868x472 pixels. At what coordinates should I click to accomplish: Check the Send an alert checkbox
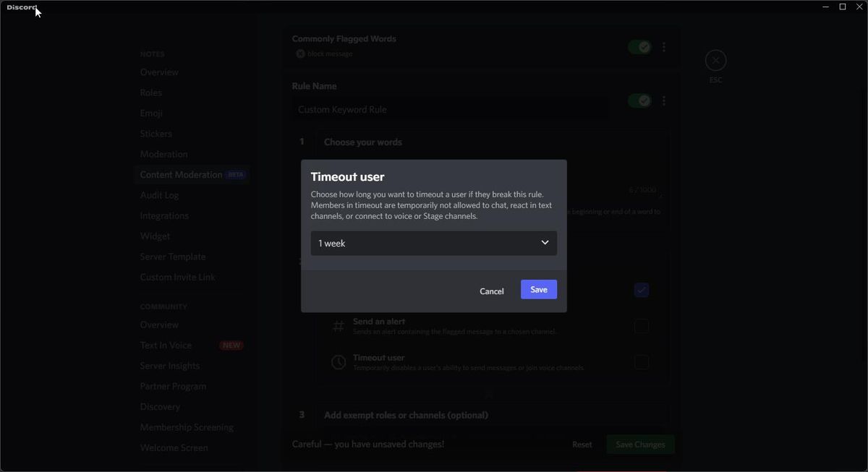[641, 326]
